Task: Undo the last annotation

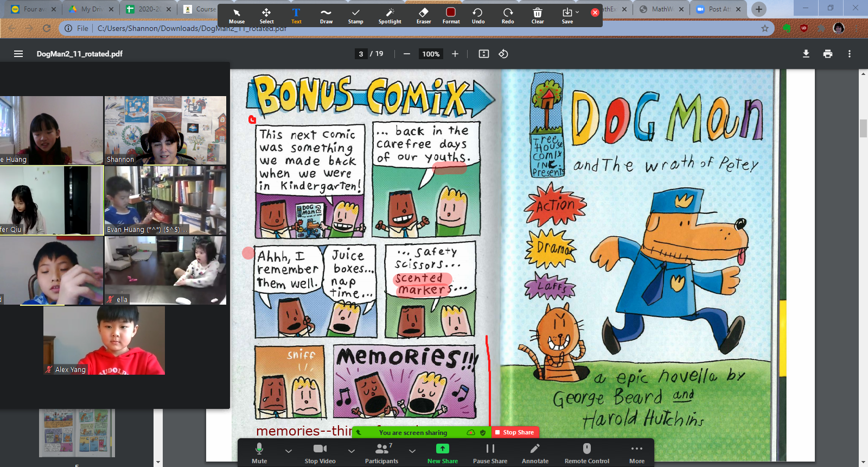Action: pyautogui.click(x=478, y=16)
